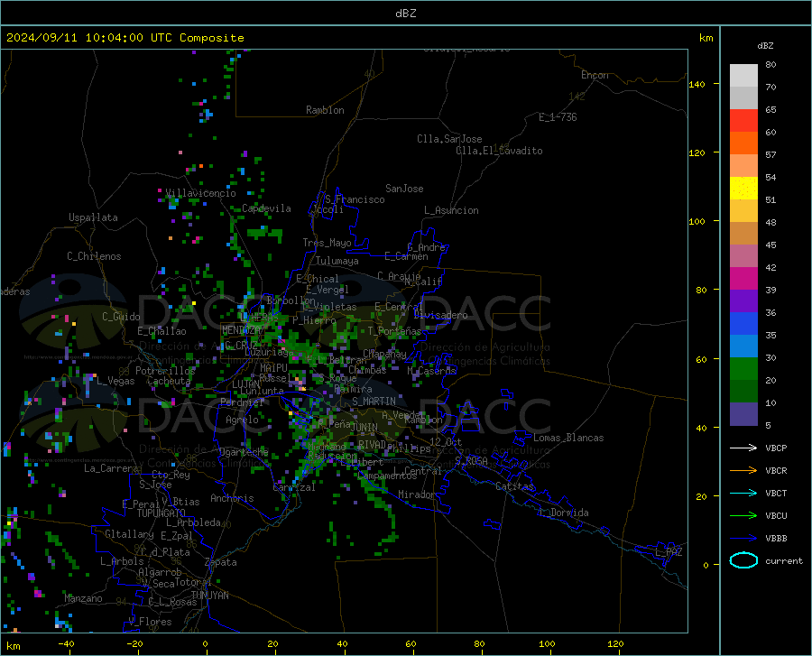Click the 'Divisadero' map label
Image resolution: width=812 pixels, height=656 pixels.
[x=440, y=315]
